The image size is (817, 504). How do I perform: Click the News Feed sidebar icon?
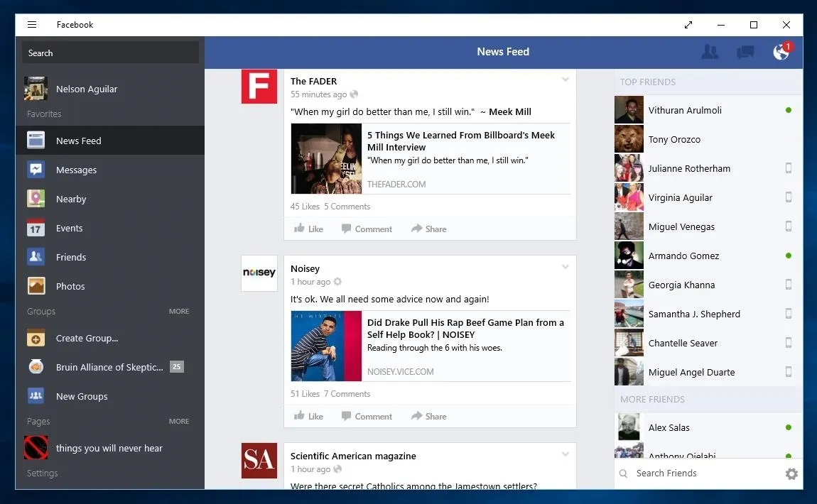click(x=36, y=140)
